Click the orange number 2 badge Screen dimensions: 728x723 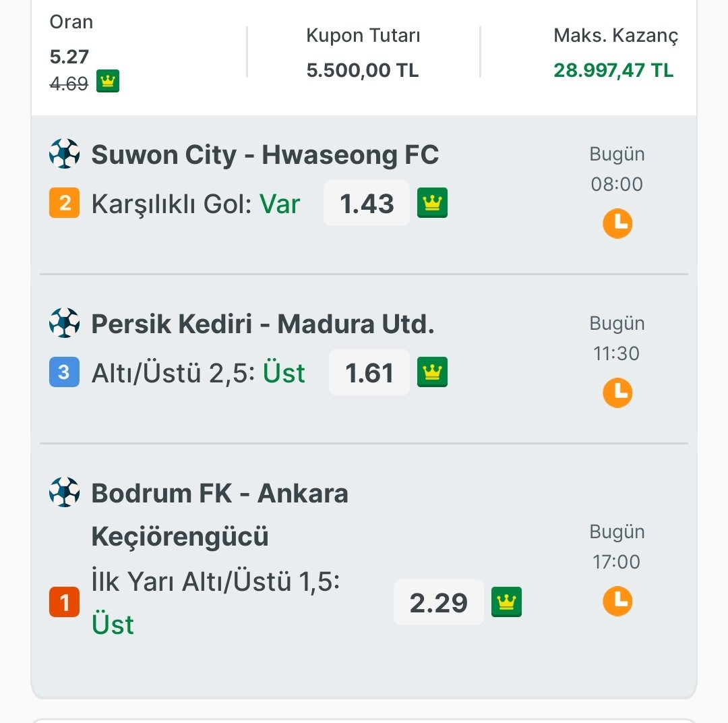point(64,202)
